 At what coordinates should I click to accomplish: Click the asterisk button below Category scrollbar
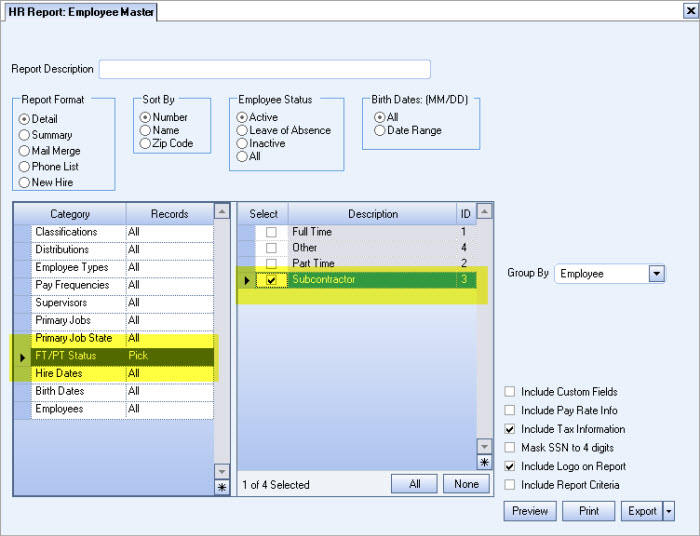(222, 487)
